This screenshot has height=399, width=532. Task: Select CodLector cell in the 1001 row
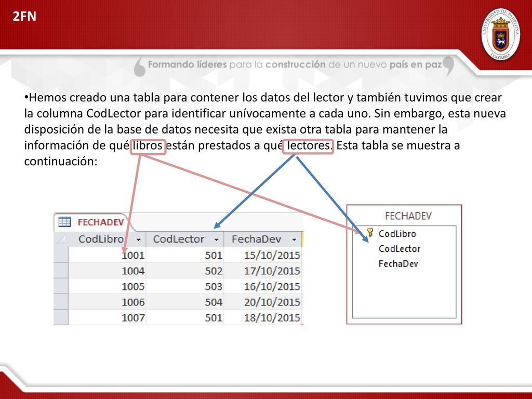tap(185, 255)
